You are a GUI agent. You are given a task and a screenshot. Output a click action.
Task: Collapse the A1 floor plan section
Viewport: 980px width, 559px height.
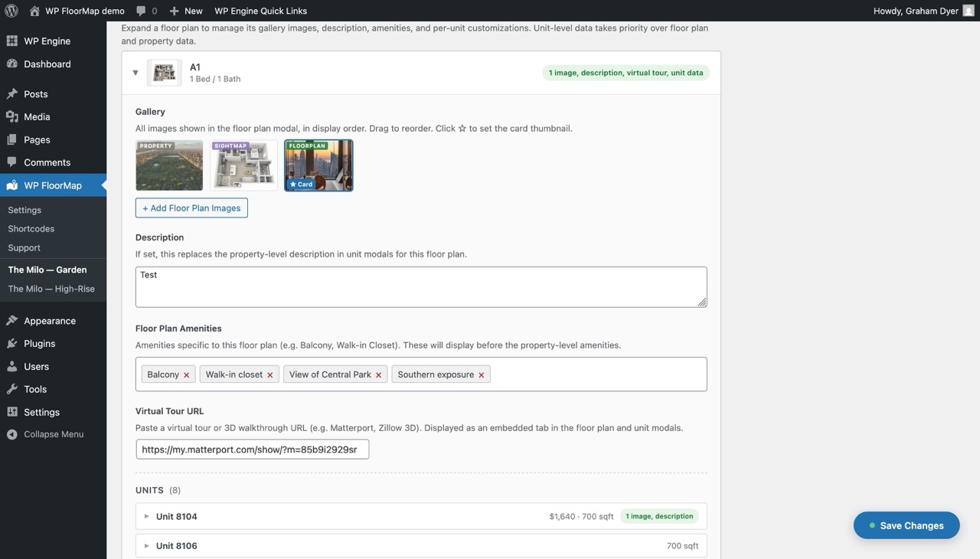click(x=136, y=73)
